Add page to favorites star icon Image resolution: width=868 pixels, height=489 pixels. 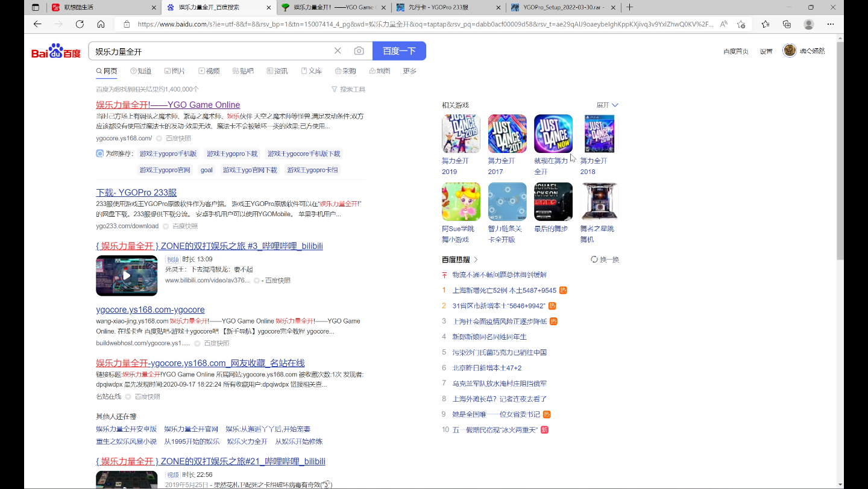741,24
